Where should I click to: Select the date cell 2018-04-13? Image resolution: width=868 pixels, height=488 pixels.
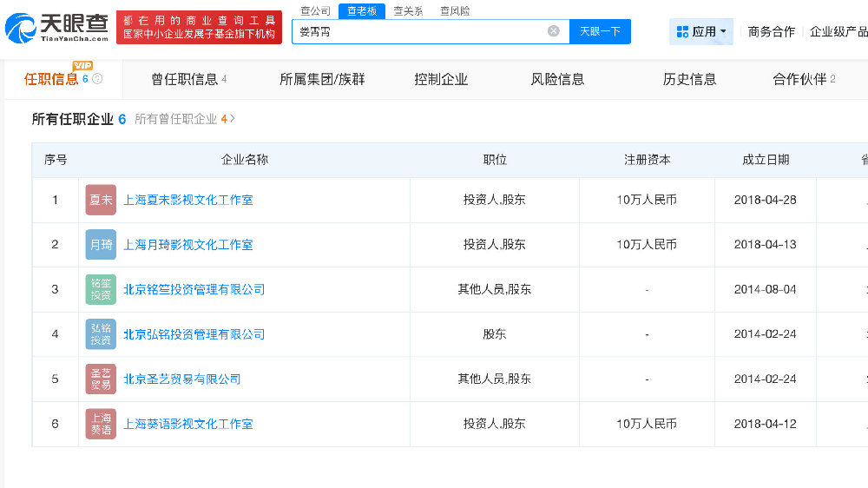766,245
